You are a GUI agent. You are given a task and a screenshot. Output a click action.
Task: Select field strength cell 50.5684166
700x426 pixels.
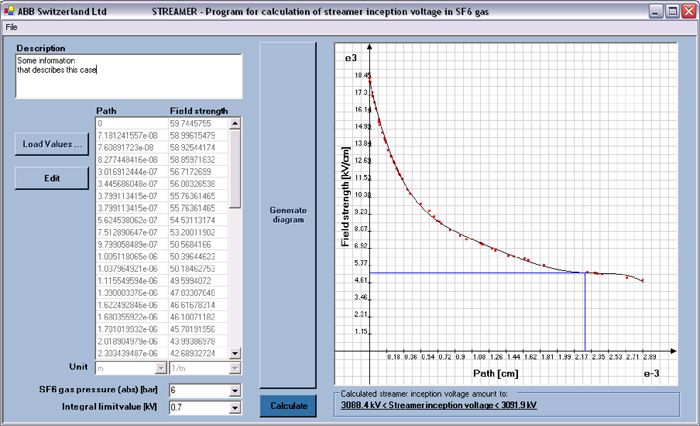click(198, 245)
